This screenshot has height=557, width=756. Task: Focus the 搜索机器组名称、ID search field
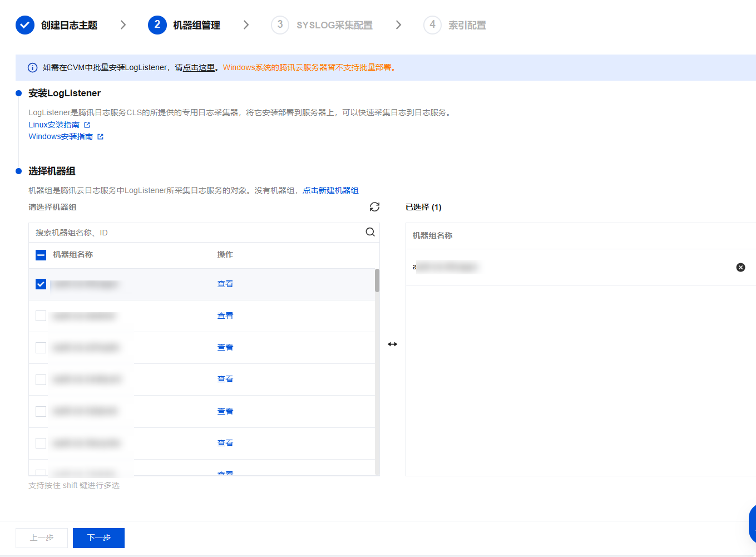pos(195,233)
